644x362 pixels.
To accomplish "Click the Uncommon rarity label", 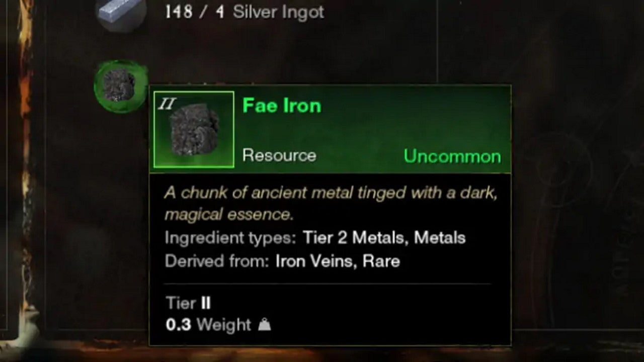I will pyautogui.click(x=452, y=156).
